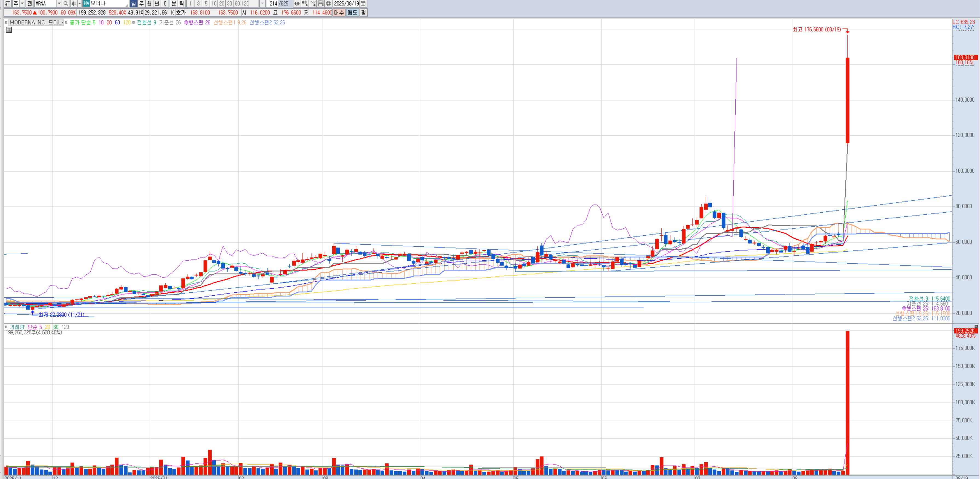Choose the 10 interval button
This screenshot has height=479, width=980.
(214, 4)
